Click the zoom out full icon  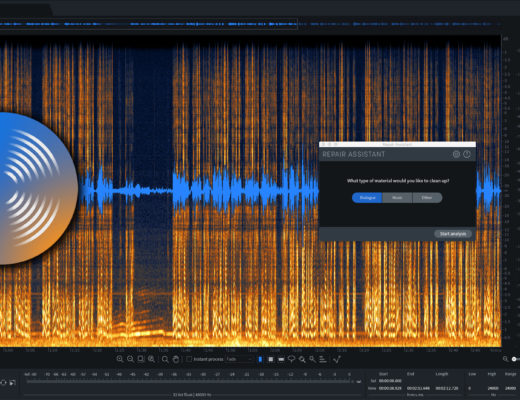click(151, 359)
